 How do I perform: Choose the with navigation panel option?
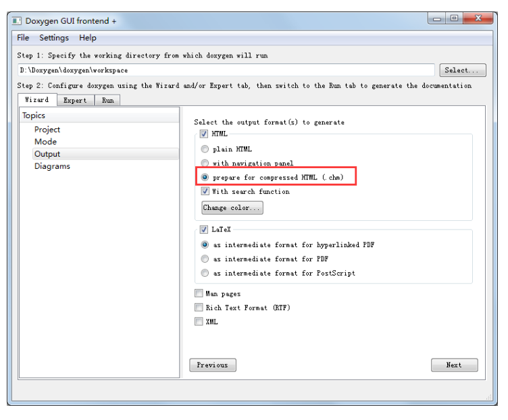point(205,163)
